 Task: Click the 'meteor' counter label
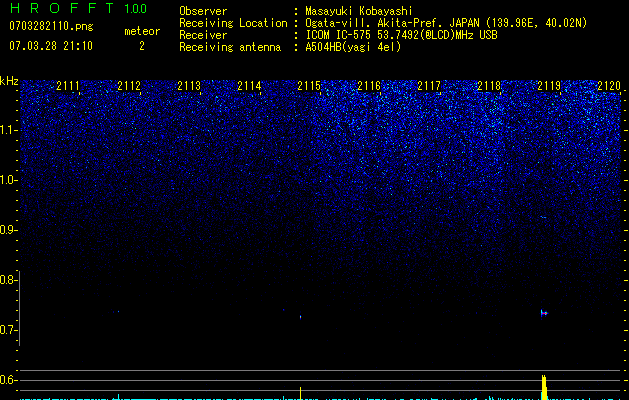(142, 31)
